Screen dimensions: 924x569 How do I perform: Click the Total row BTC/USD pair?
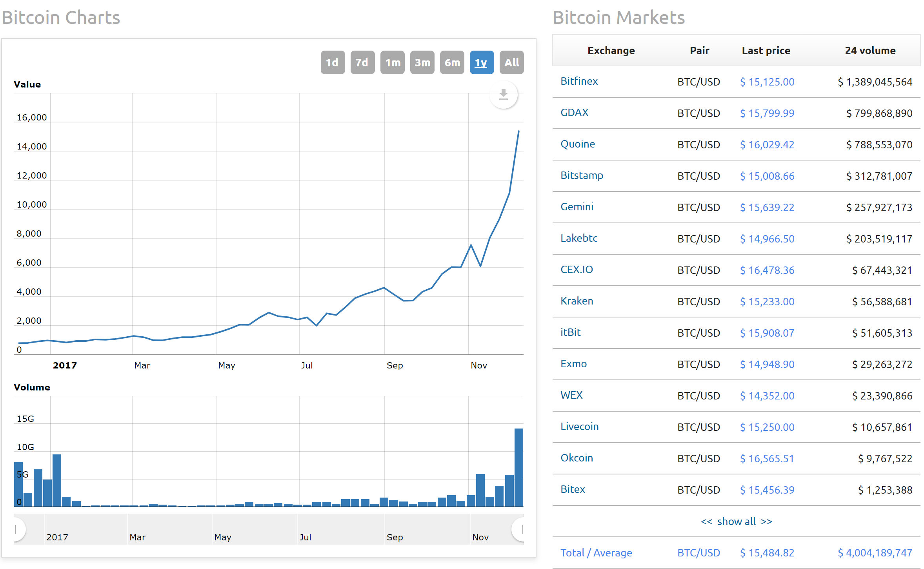pyautogui.click(x=698, y=553)
